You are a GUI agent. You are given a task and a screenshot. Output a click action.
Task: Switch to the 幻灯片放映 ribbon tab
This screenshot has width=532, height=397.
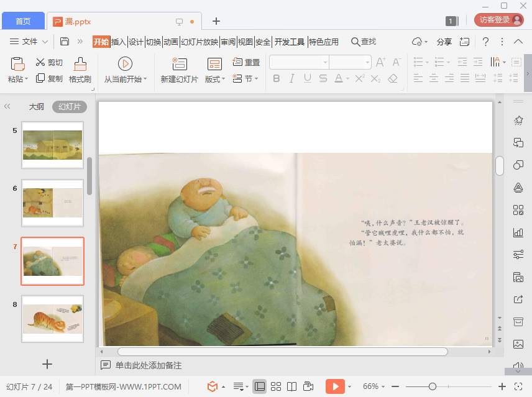point(199,42)
